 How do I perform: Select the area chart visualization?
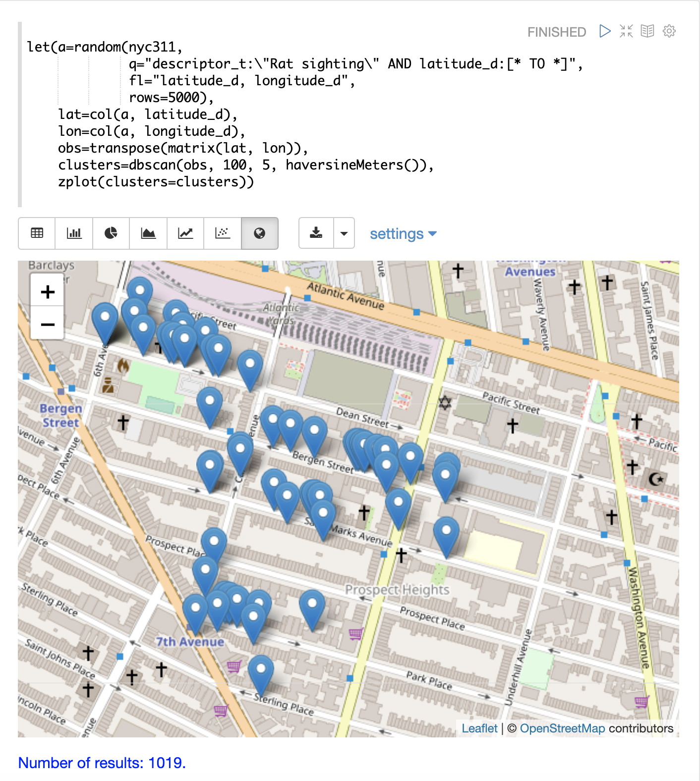[x=148, y=233]
